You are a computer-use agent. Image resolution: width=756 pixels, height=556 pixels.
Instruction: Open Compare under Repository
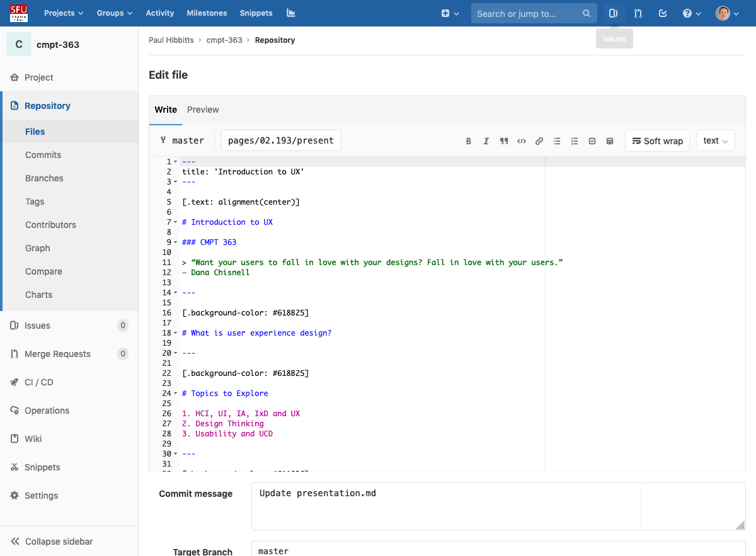pos(69,271)
